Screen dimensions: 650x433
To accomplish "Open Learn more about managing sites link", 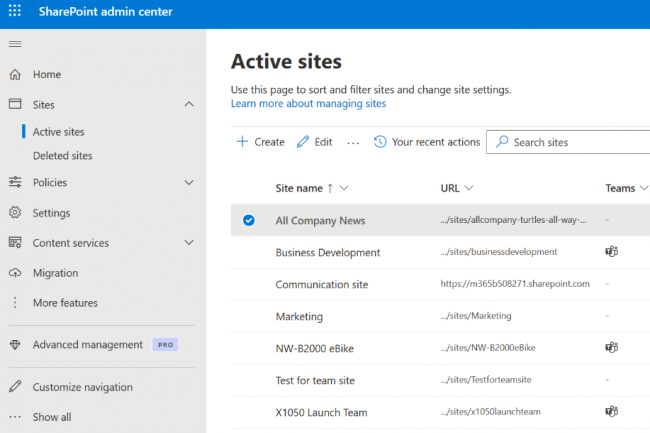I will pos(308,104).
